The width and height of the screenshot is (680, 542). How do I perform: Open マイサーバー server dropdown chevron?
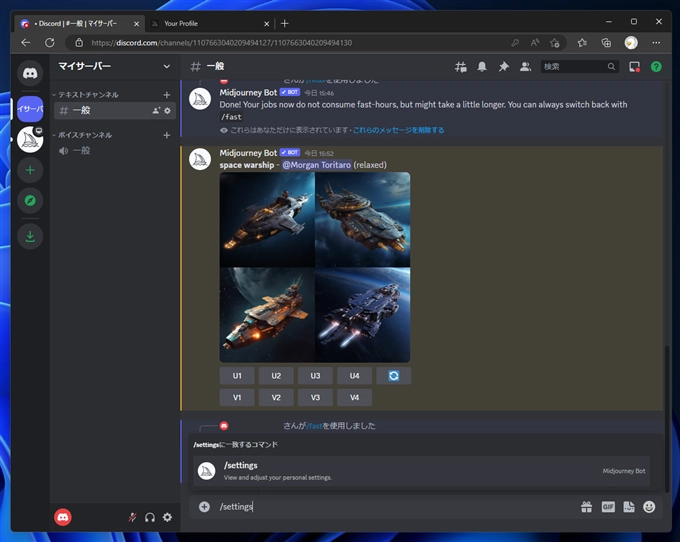point(167,66)
